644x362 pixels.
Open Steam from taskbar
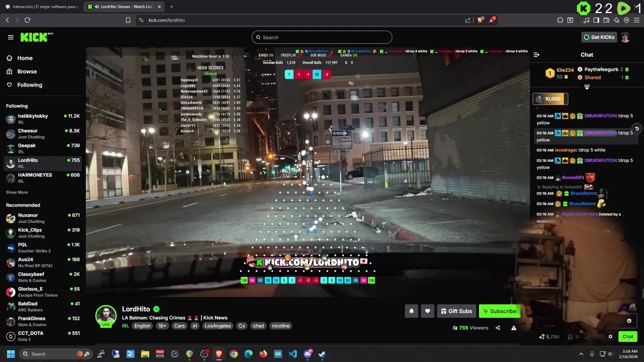coord(322,354)
